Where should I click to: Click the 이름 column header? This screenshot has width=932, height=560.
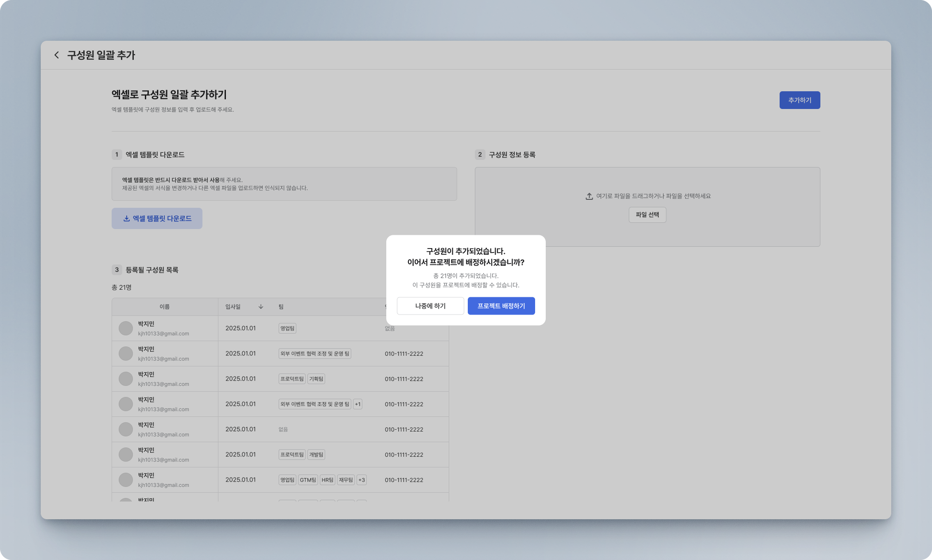164,307
